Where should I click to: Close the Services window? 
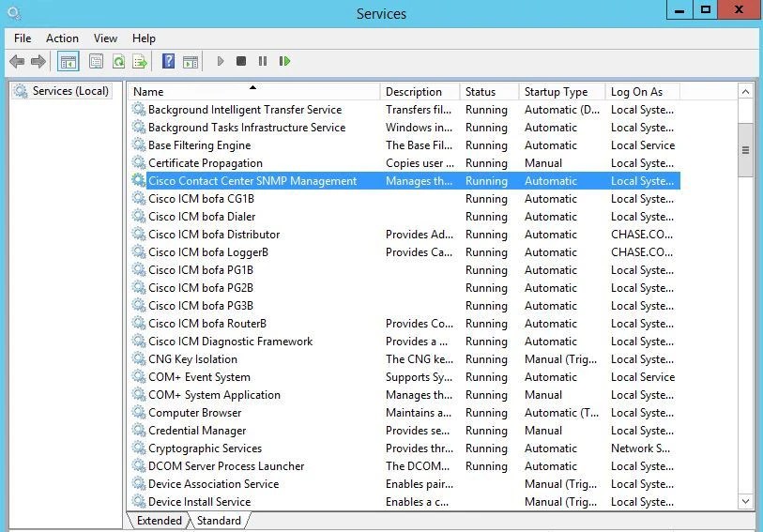click(740, 9)
